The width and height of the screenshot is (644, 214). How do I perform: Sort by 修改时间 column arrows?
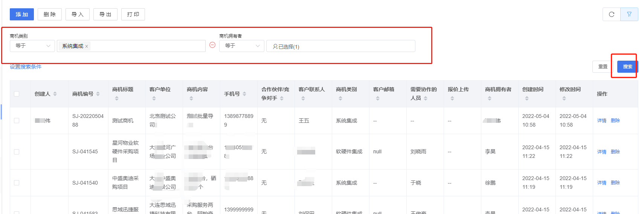tap(564, 98)
